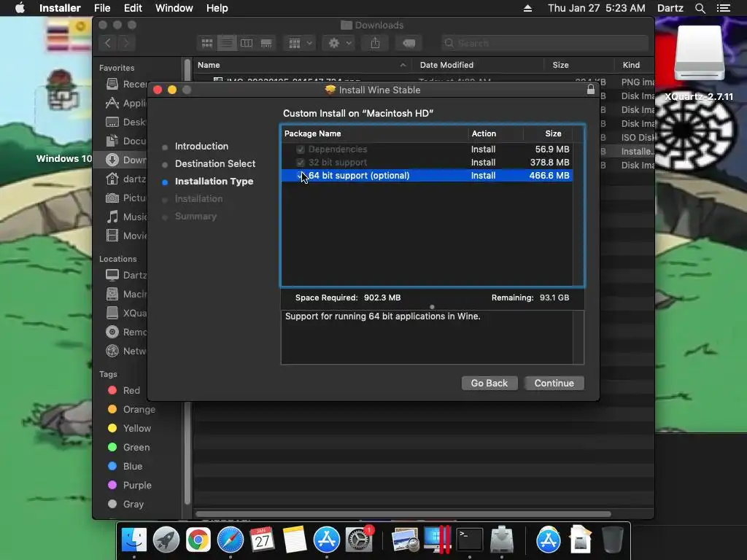The height and width of the screenshot is (560, 747).
Task: Click the Installer app icon in Dock
Action: pyautogui.click(x=502, y=540)
